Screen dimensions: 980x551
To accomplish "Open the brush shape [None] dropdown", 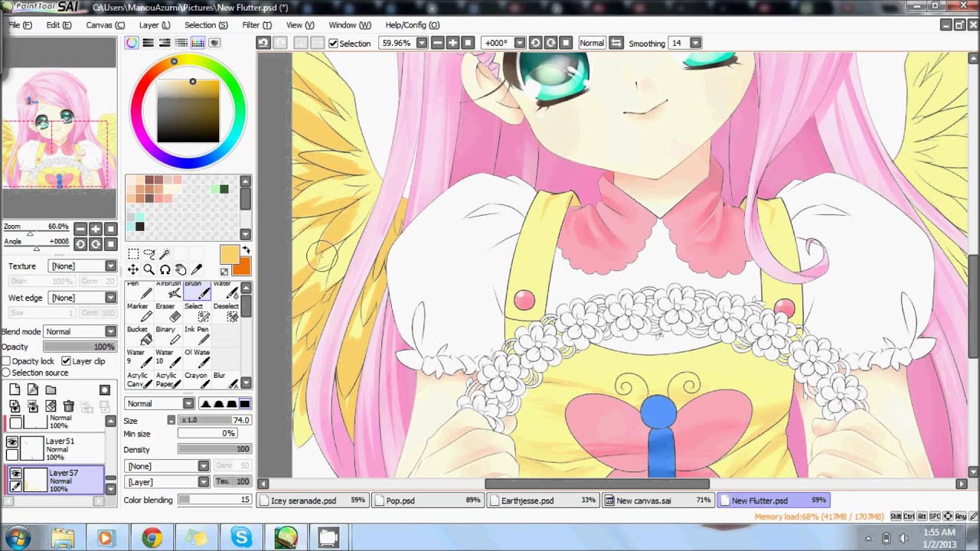I will coord(167,465).
